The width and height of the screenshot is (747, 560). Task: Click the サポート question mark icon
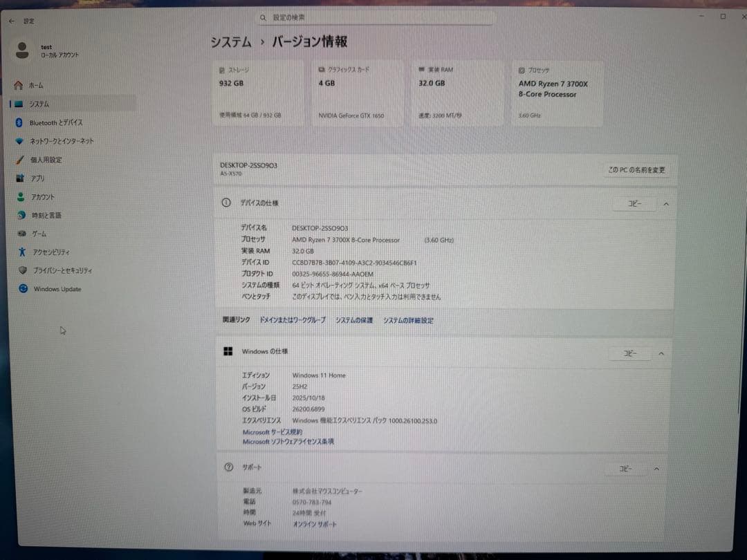point(228,467)
